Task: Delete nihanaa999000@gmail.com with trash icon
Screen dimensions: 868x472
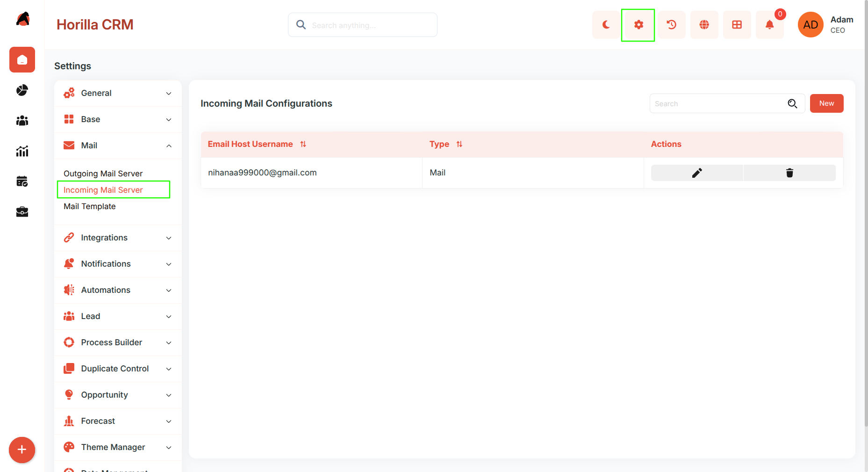Action: click(x=789, y=173)
